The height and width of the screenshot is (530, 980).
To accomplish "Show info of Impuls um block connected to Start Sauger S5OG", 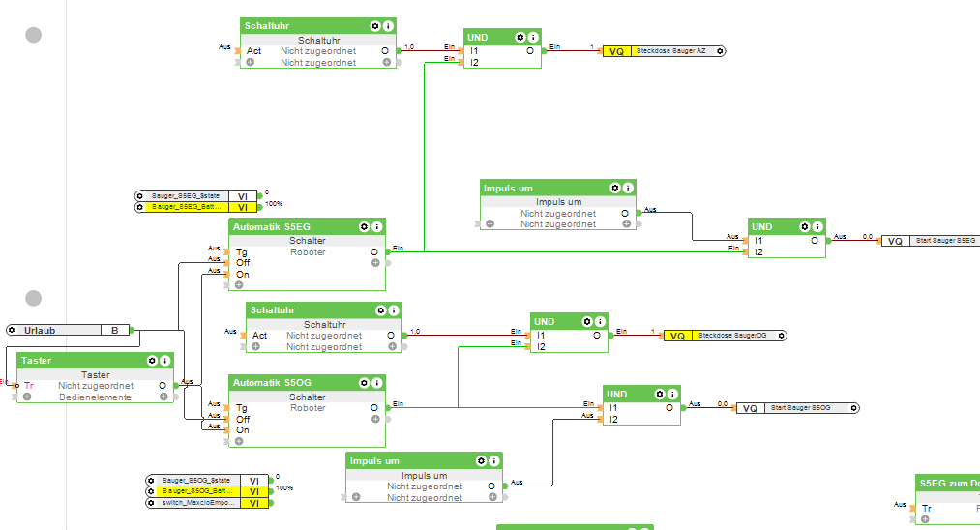I will 494,460.
